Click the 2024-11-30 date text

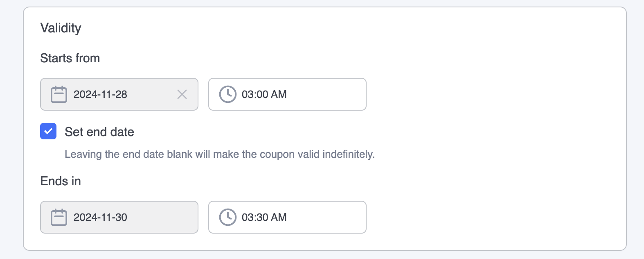click(x=100, y=217)
